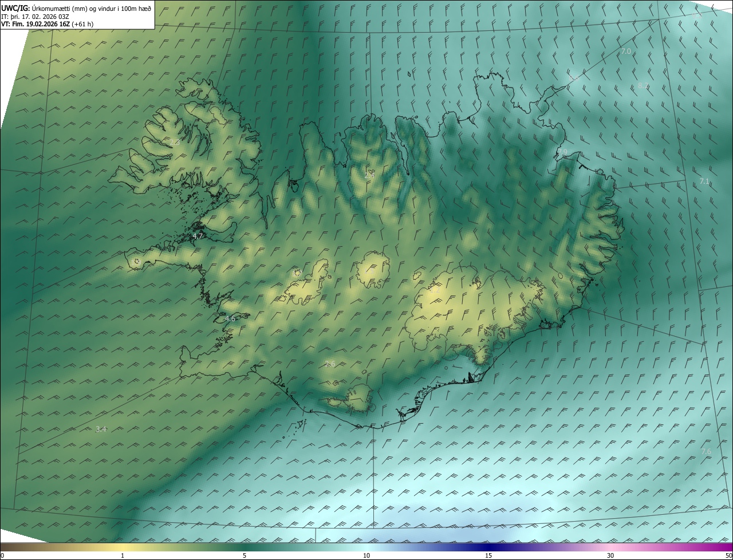Click the 4.6 value on the map
This screenshot has width=733, height=560.
230,319
